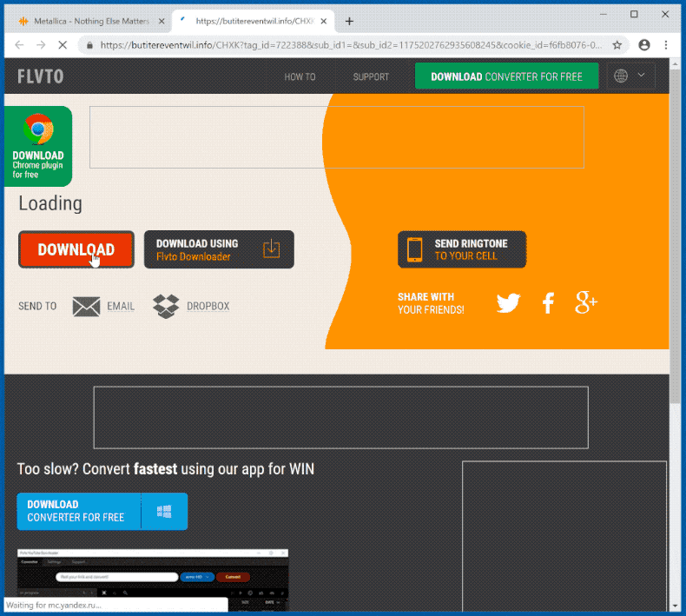Screen dimensions: 686x616
Task: Open a new browser tab
Action: [x=349, y=21]
